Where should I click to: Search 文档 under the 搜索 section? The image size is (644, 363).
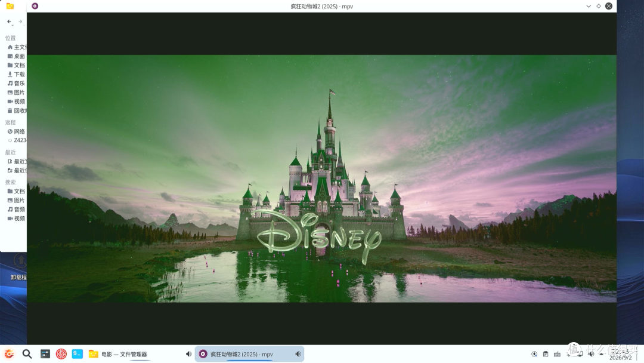(x=17, y=191)
